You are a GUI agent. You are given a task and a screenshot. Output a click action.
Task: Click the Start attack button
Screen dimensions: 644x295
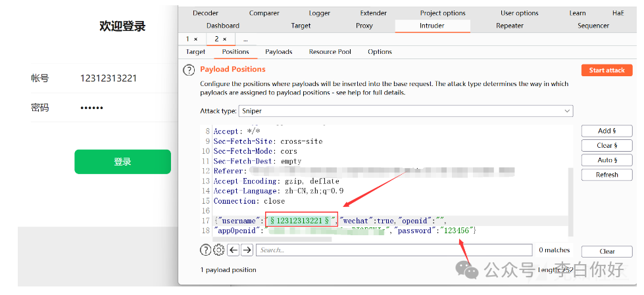point(607,70)
